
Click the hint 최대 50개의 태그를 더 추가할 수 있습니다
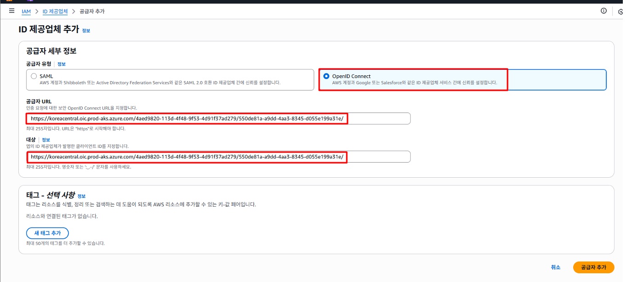pyautogui.click(x=65, y=243)
